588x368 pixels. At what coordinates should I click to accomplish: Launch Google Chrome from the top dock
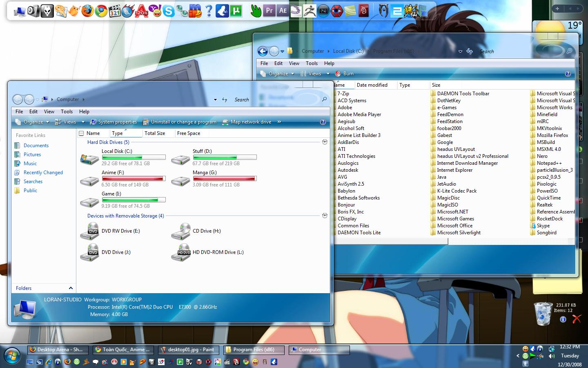tap(101, 11)
